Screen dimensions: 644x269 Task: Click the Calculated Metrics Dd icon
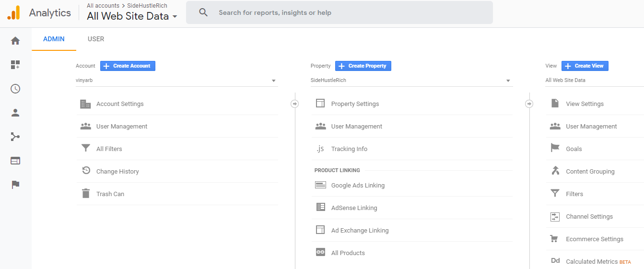[555, 261]
